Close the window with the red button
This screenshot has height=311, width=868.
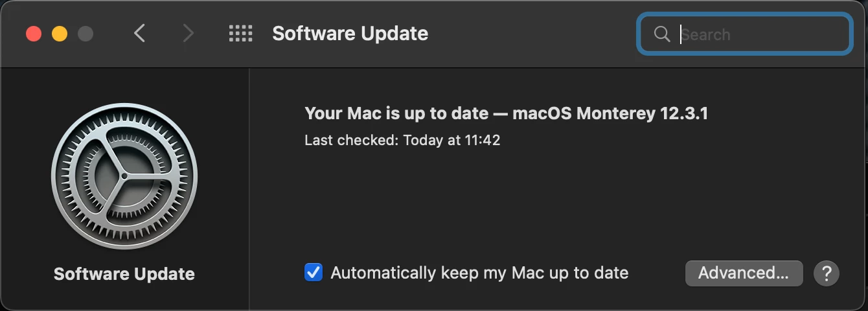tap(34, 34)
